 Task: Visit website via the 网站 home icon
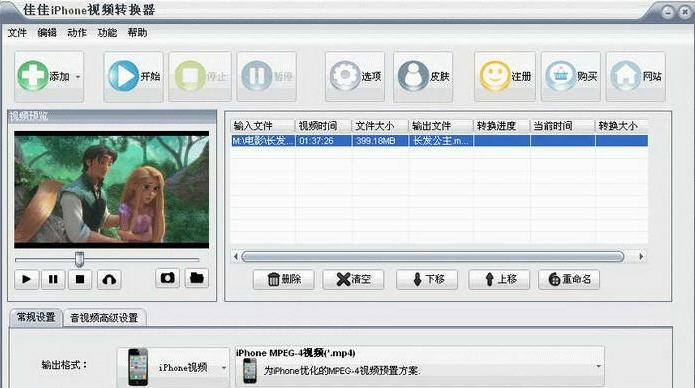tap(625, 76)
